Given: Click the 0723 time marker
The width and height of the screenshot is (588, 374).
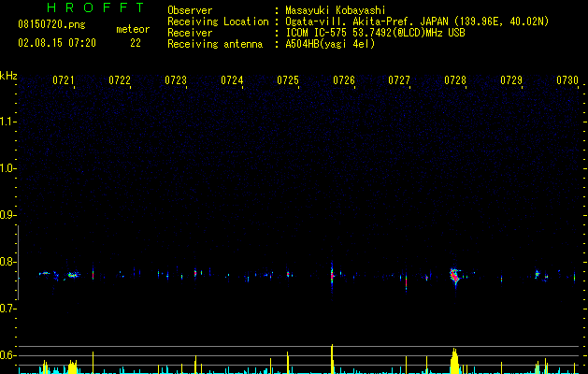Looking at the screenshot, I should [x=176, y=80].
